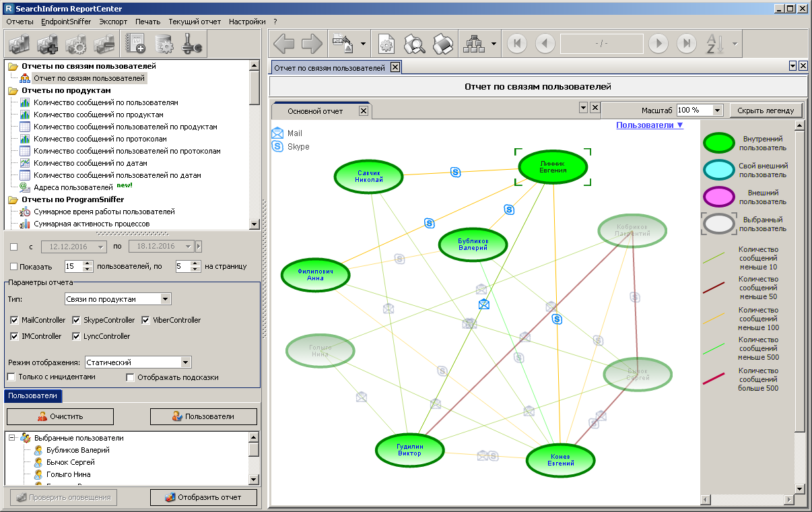
Task: Open the Печать menu
Action: tap(148, 22)
